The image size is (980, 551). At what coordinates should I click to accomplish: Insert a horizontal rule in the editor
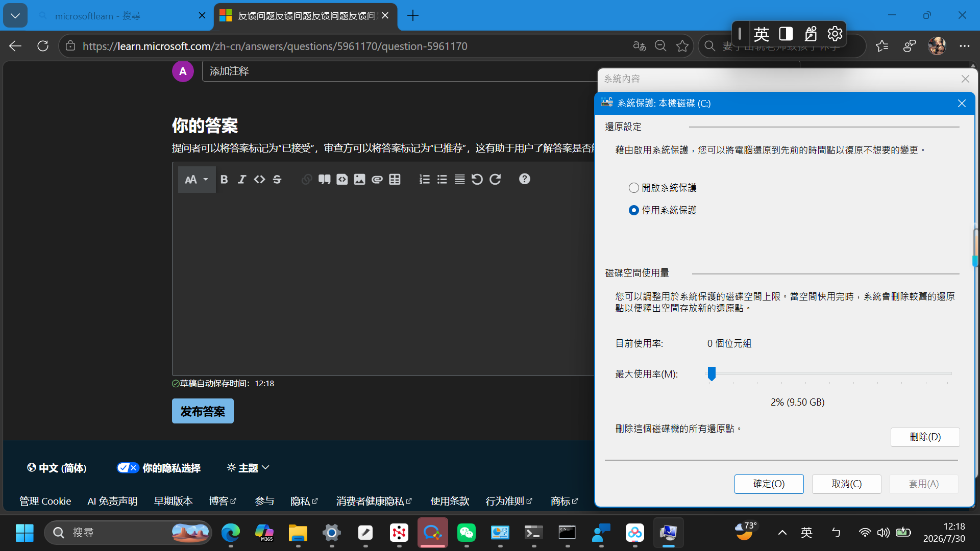click(x=459, y=180)
